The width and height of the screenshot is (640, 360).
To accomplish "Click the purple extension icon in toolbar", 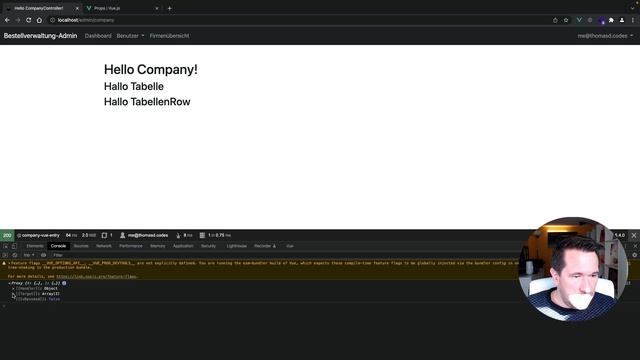I will click(x=602, y=20).
